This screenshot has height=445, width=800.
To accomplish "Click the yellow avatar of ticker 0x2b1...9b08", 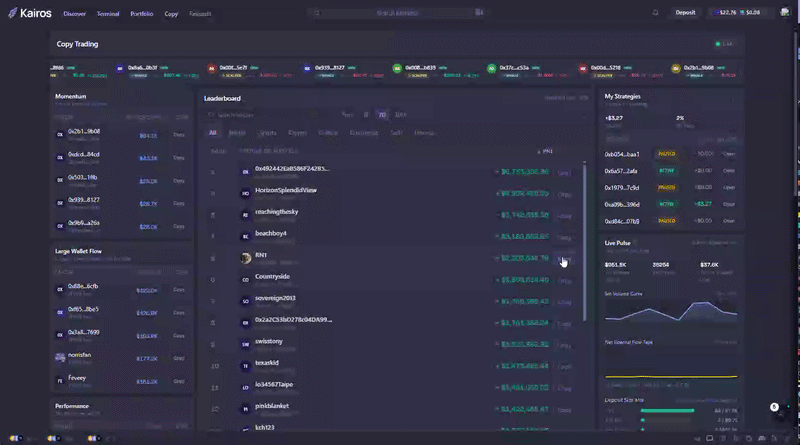I will point(676,68).
